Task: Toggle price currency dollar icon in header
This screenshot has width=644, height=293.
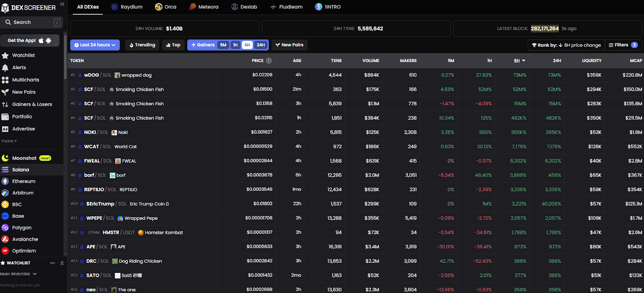Action: (269, 61)
